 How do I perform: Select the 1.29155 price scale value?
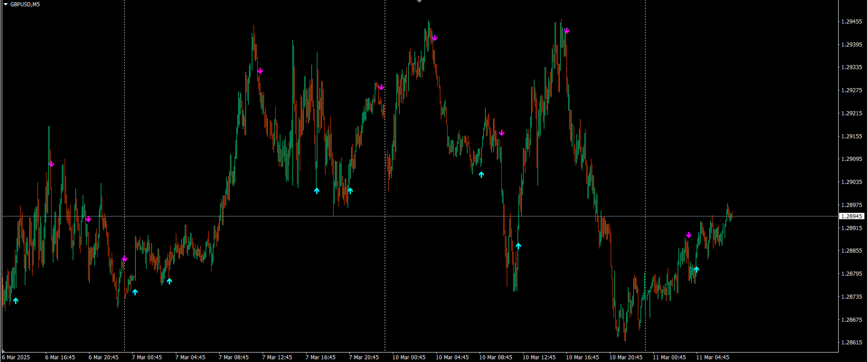point(851,136)
